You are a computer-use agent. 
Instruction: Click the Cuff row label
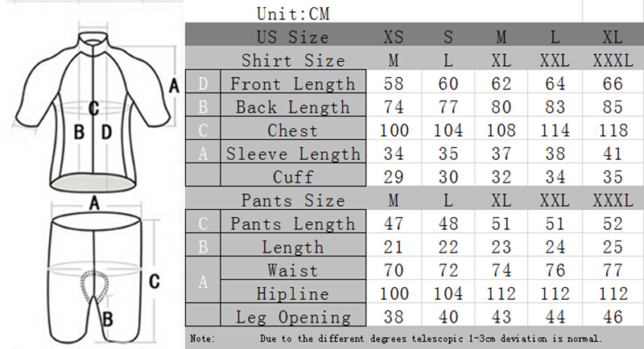(x=292, y=177)
